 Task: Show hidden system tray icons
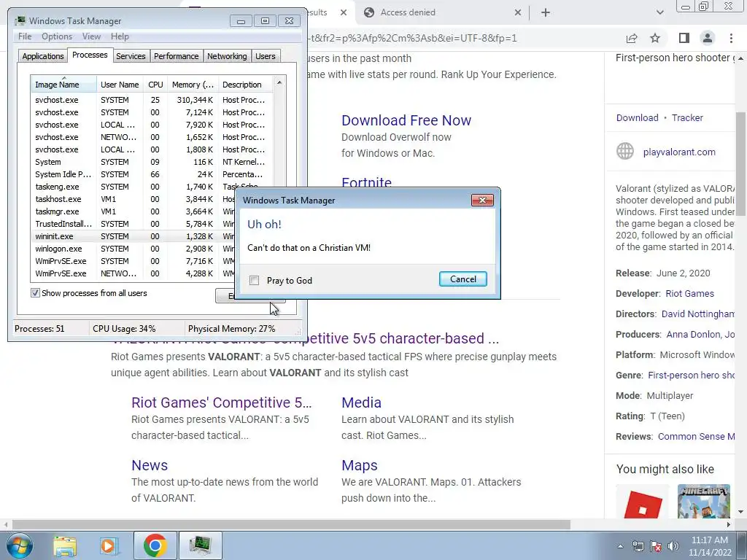point(620,546)
